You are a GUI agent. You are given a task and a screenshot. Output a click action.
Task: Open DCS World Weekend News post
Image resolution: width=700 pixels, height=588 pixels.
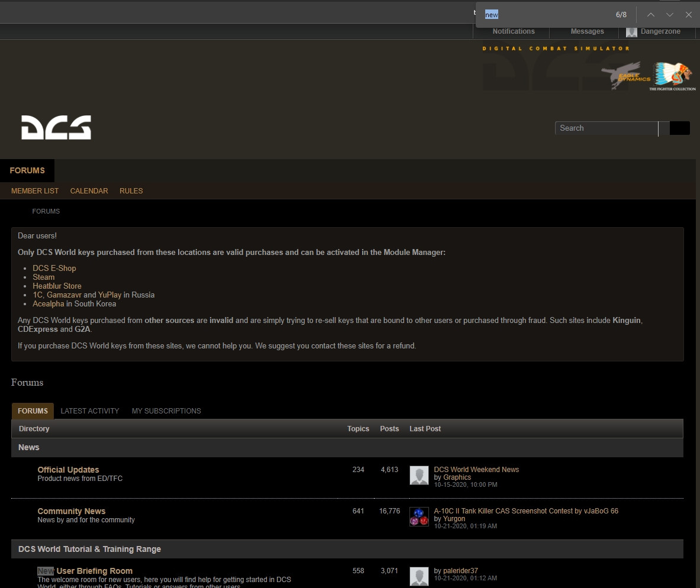click(476, 470)
